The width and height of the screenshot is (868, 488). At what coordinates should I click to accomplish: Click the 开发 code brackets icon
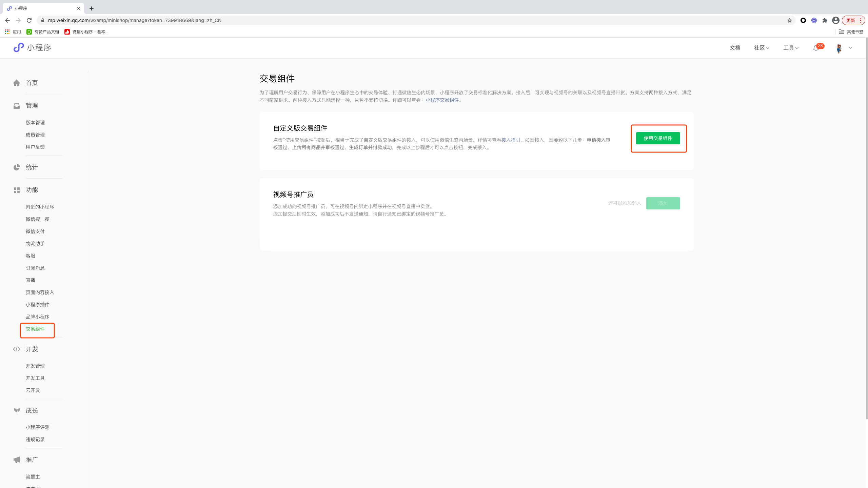[x=17, y=349]
